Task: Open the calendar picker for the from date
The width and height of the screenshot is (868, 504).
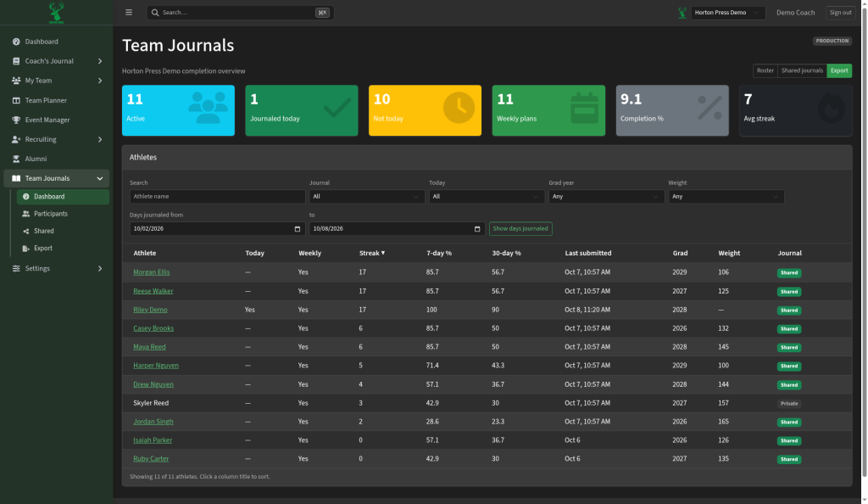Action: click(298, 229)
